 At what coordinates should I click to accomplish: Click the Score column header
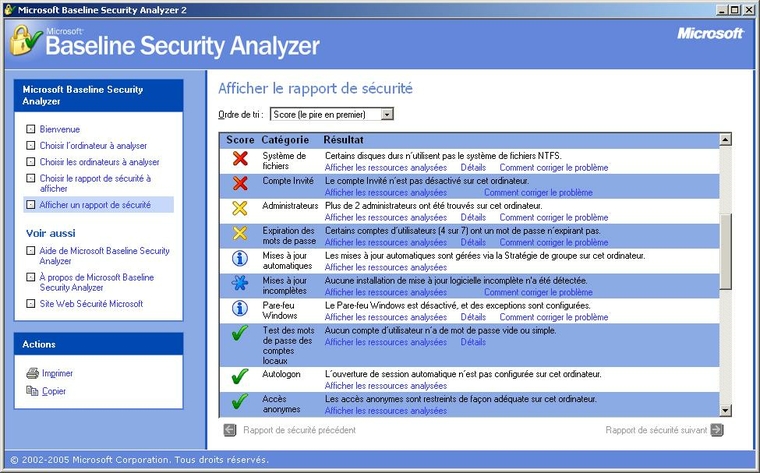240,140
